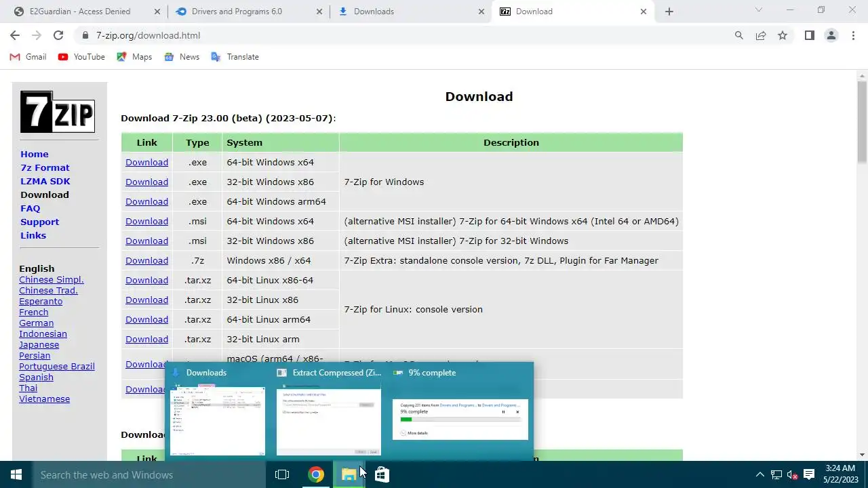Switch language to Portuguese Brazil

[x=57, y=367]
